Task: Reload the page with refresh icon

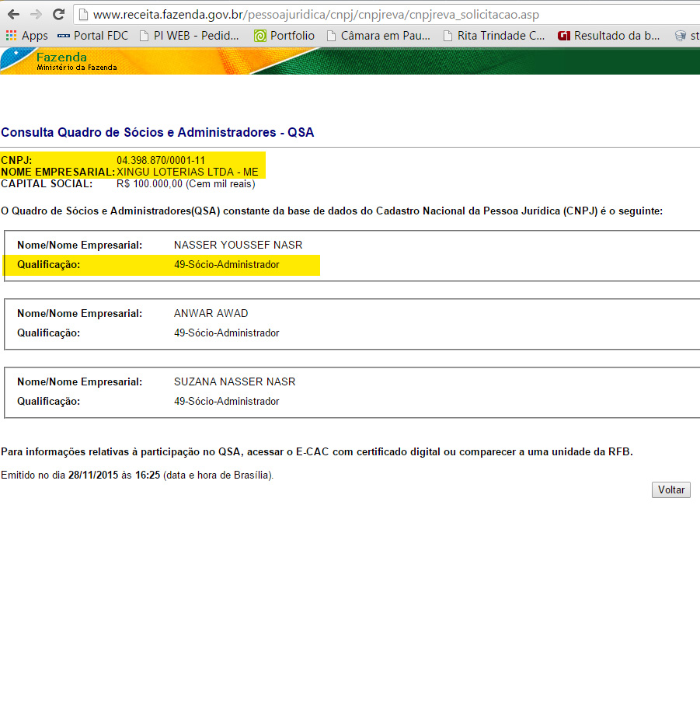Action: point(59,15)
